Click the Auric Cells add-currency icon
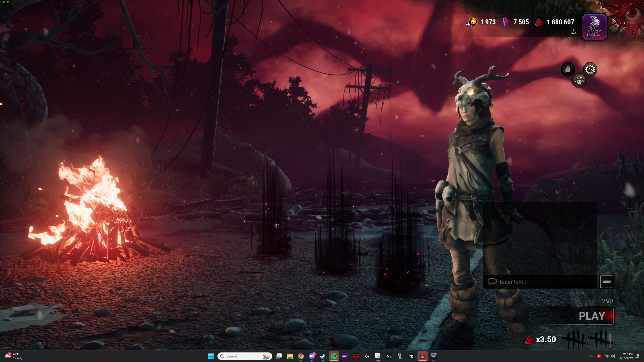The width and height of the screenshot is (644, 362). pos(472,22)
